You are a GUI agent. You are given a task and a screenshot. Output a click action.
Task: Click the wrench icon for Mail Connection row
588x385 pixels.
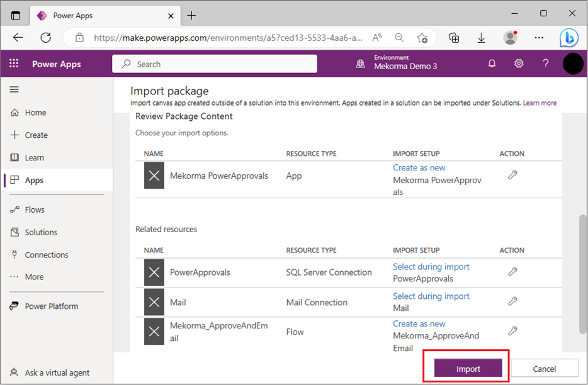[x=512, y=301]
